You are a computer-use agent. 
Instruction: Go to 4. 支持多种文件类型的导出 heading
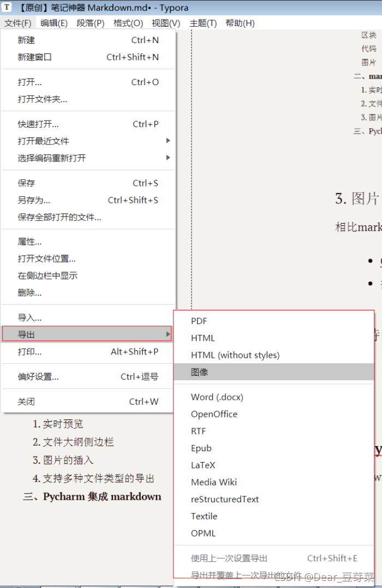[x=93, y=478]
